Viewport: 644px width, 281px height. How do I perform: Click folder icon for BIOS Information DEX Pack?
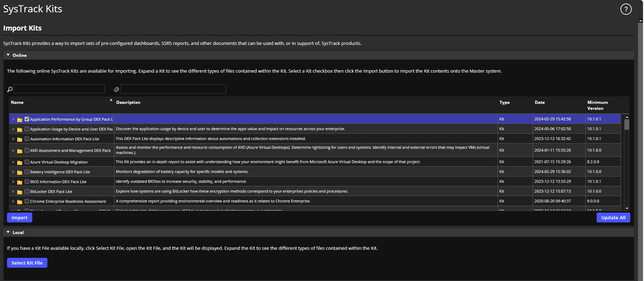(x=20, y=182)
